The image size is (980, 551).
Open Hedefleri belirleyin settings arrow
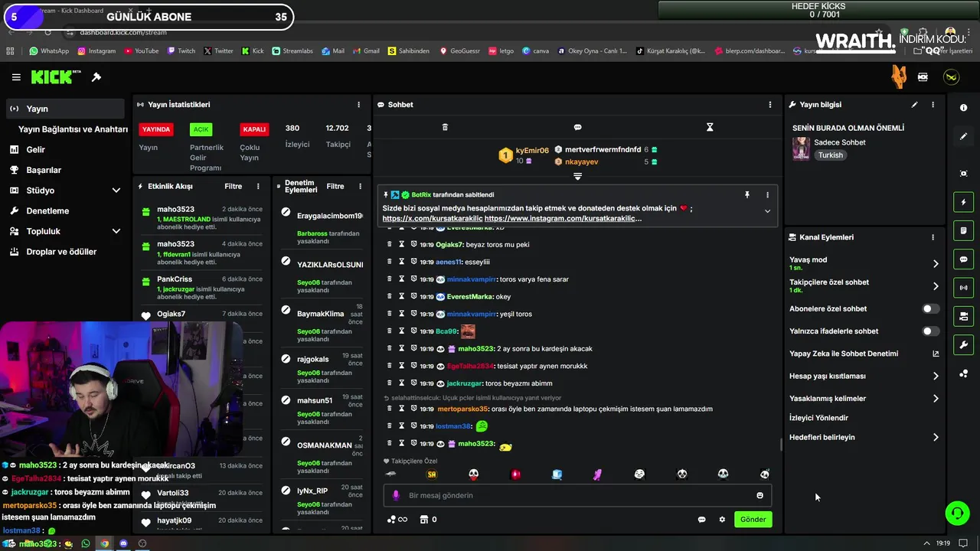(x=936, y=438)
